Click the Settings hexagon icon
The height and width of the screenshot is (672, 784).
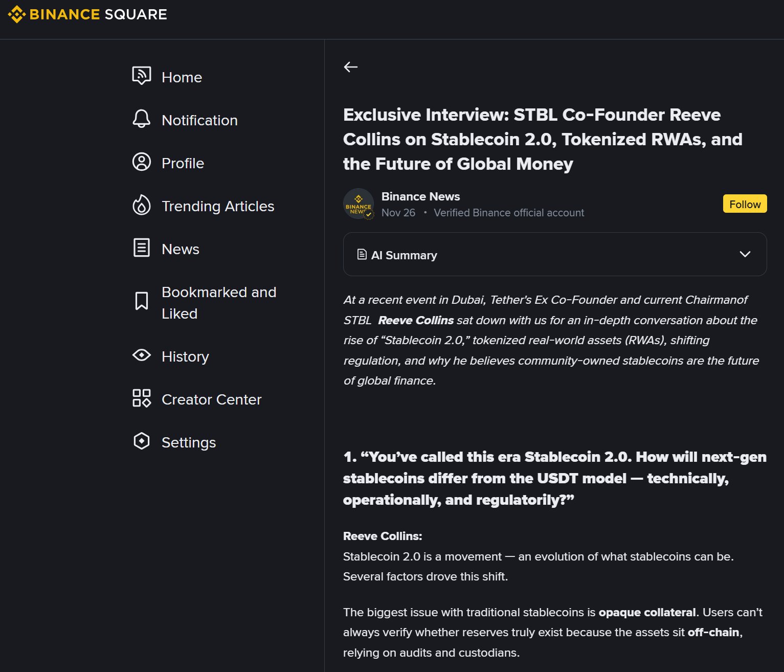(x=141, y=441)
